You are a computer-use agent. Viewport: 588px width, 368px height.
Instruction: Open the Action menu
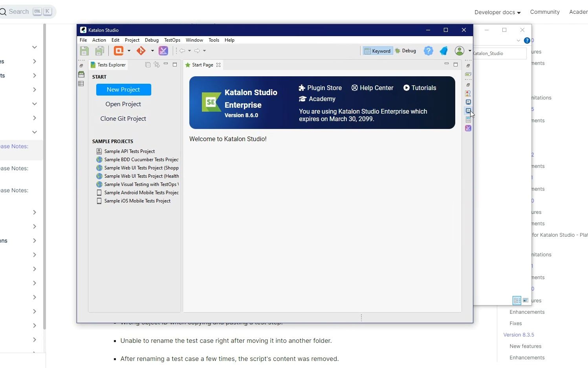99,40
